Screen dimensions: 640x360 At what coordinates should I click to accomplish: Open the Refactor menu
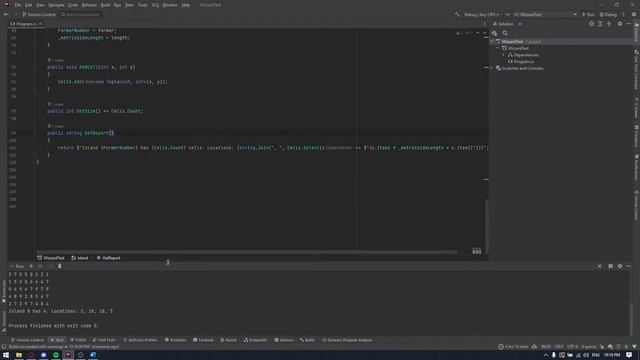tap(89, 5)
